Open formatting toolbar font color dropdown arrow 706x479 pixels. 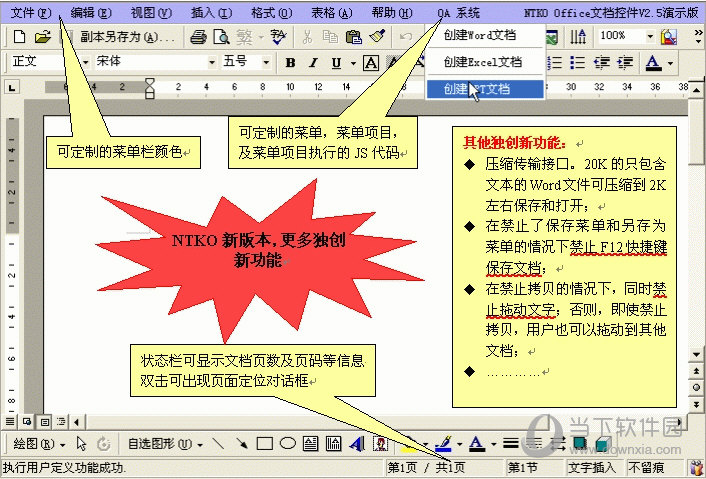click(670, 63)
